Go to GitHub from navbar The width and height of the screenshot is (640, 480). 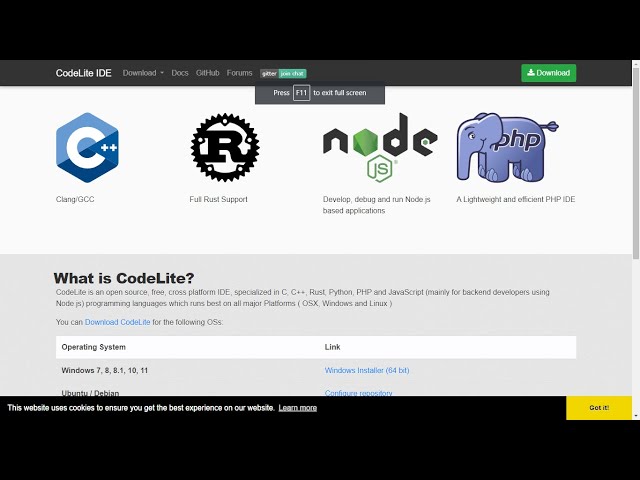207,73
